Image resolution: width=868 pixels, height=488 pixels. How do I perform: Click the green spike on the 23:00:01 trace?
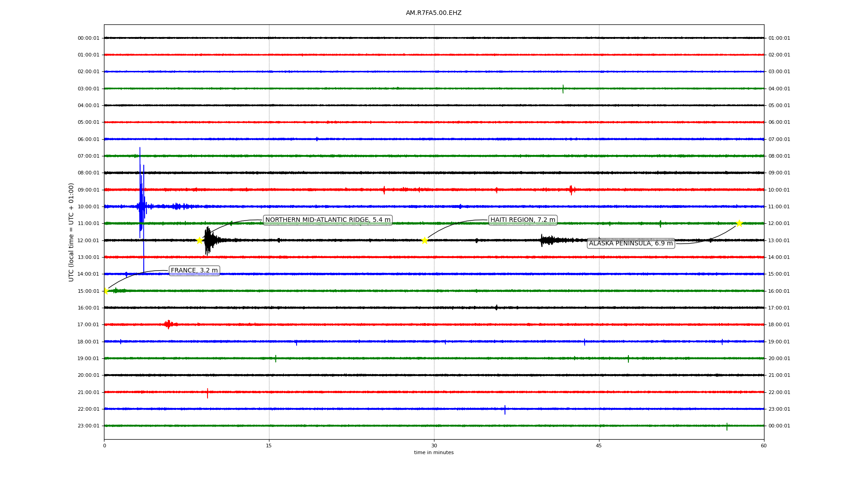[x=727, y=427]
